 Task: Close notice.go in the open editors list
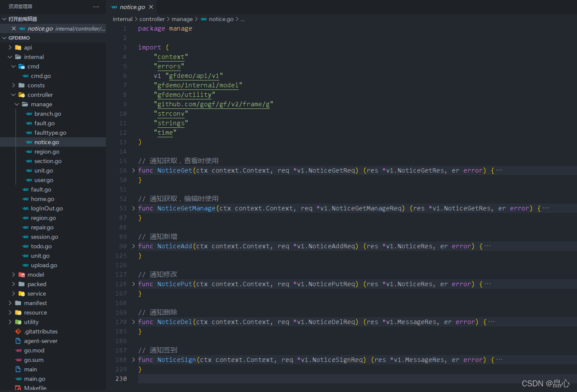(x=14, y=28)
